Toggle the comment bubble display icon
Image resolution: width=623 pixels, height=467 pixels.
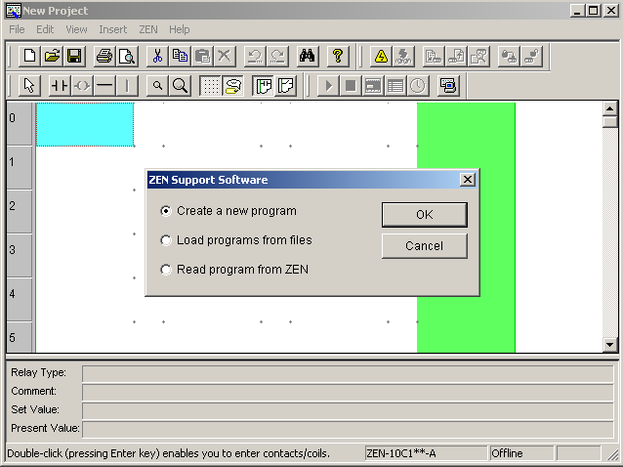click(x=233, y=85)
